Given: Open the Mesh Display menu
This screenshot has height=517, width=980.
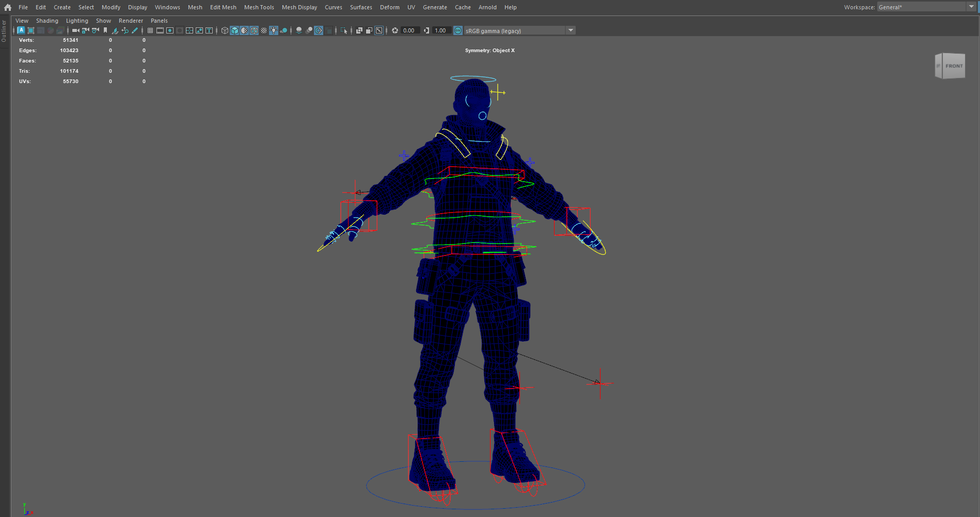Looking at the screenshot, I should (x=299, y=7).
